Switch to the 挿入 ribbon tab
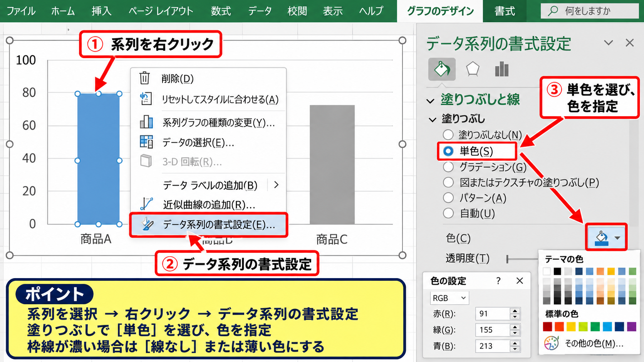The width and height of the screenshot is (644, 362). [102, 11]
